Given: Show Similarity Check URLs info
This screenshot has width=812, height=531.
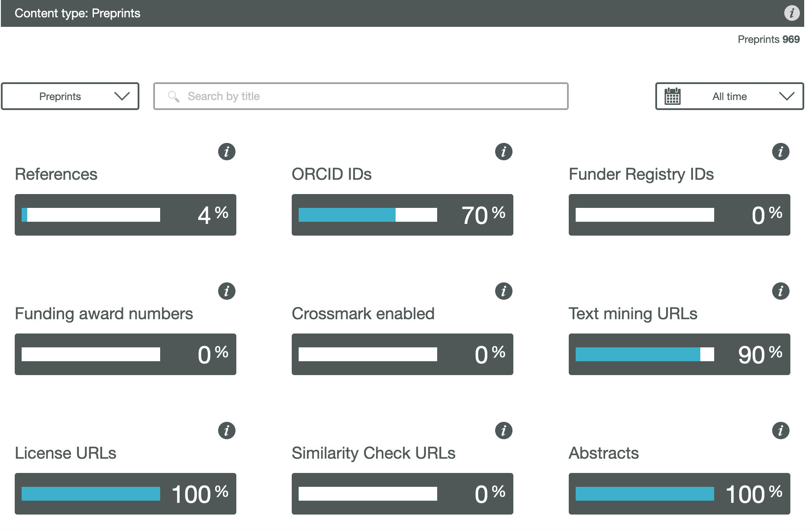Looking at the screenshot, I should coord(503,431).
